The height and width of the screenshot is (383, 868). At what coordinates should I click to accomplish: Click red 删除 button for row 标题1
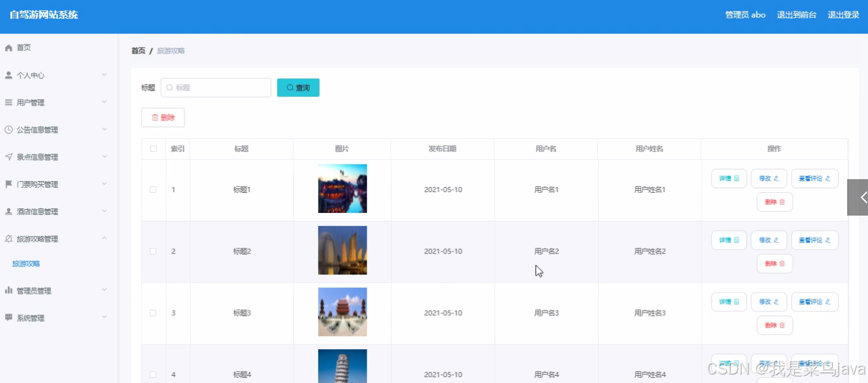pyautogui.click(x=775, y=202)
